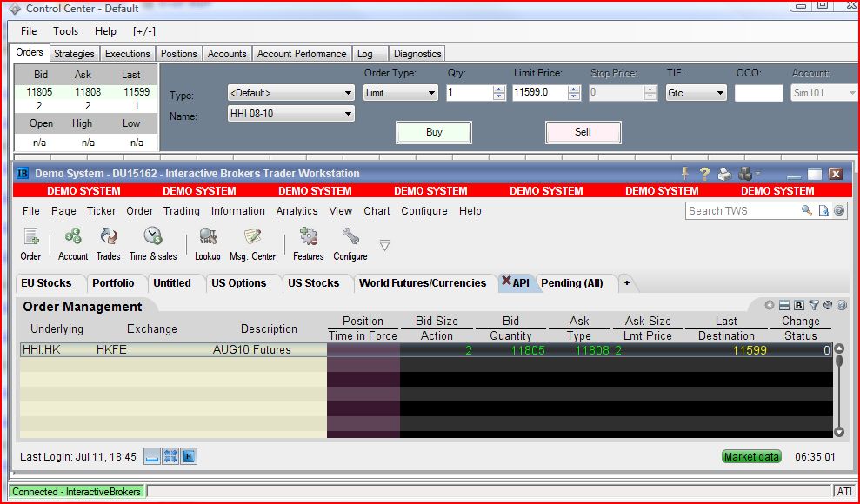Screen dimensions: 860x504
Task: Click the funnel filter icon in Order Management
Action: tap(814, 306)
